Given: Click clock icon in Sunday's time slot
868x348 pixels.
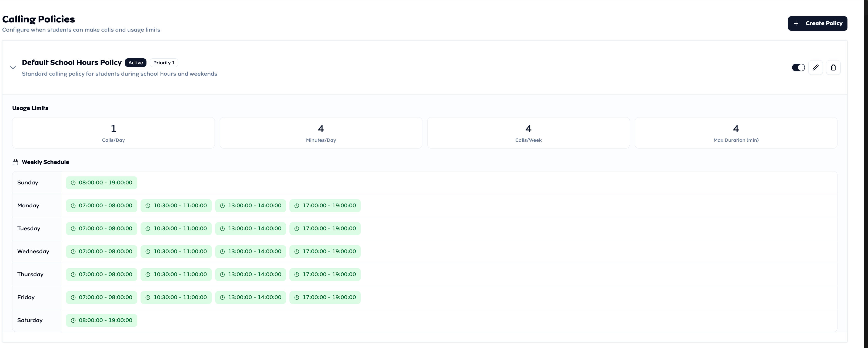Looking at the screenshot, I should point(73,183).
